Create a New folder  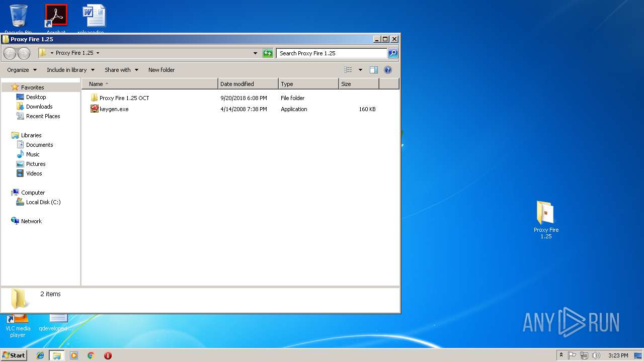tap(162, 70)
